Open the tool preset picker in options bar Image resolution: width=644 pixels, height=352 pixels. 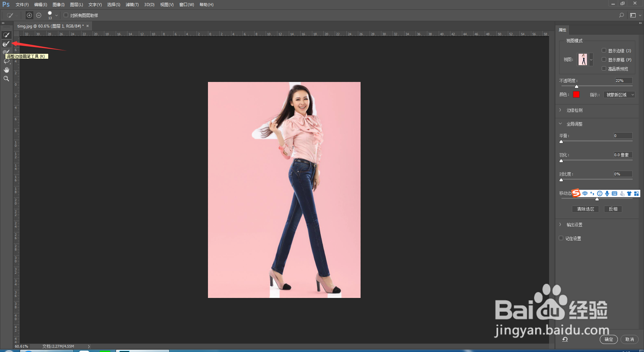(x=12, y=15)
